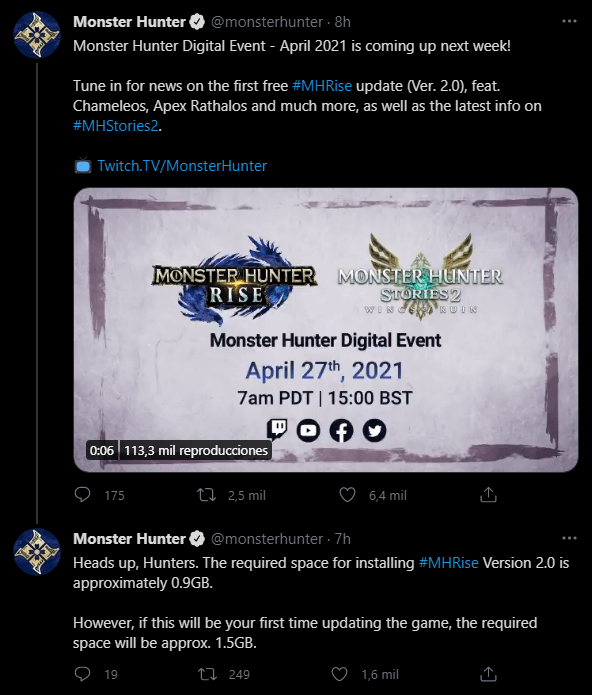Image resolution: width=592 pixels, height=695 pixels.
Task: Open the Monster Hunter name on first tweet
Action: [129, 22]
